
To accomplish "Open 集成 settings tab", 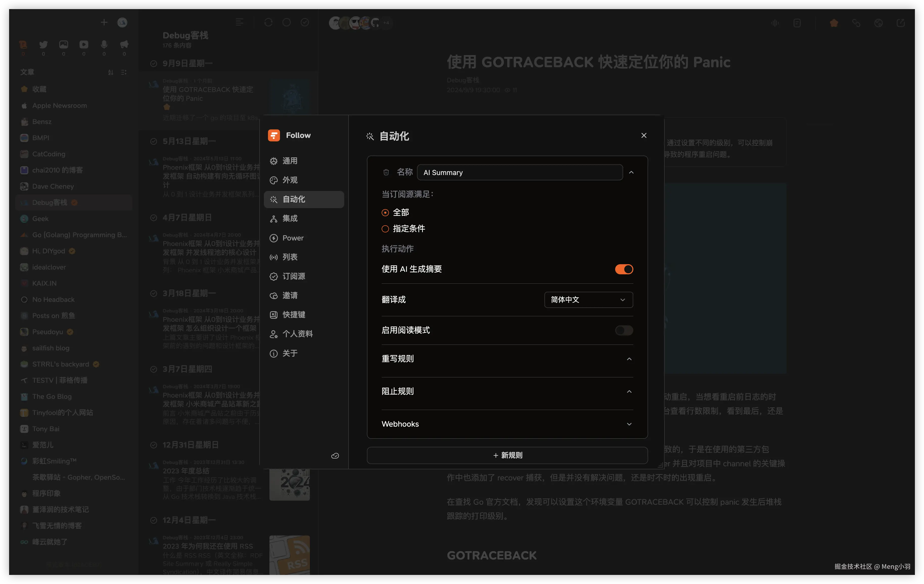I will 304,218.
